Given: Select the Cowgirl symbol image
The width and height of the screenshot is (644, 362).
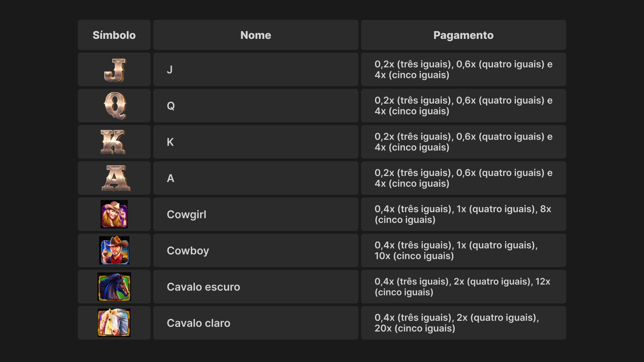Looking at the screenshot, I should tap(114, 214).
